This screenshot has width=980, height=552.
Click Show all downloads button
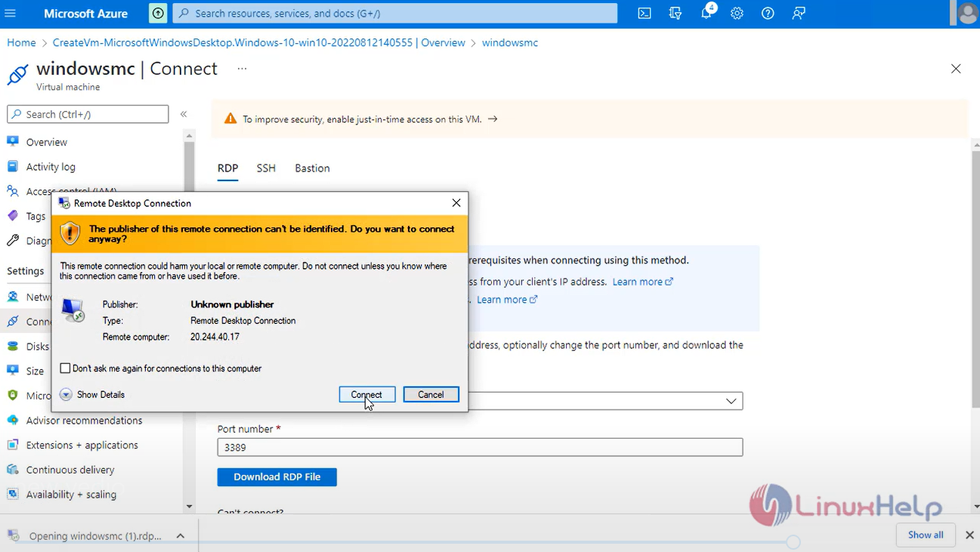point(926,535)
